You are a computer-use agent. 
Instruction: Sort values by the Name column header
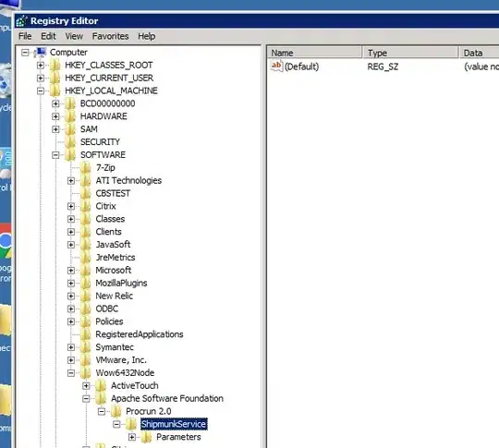pos(315,53)
